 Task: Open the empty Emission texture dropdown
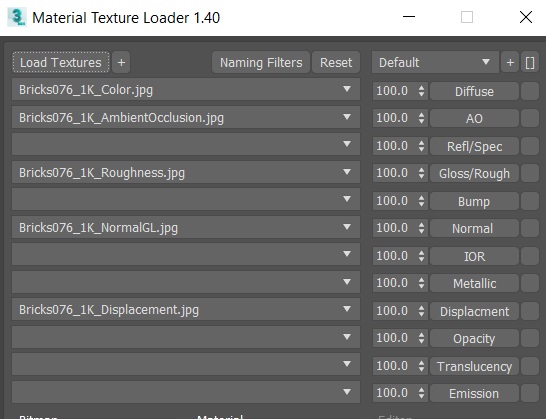pyautogui.click(x=186, y=392)
